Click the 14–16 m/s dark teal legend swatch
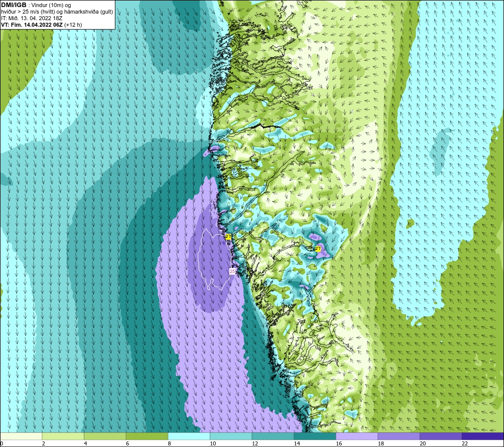Image resolution: width=504 pixels, height=447 pixels. tap(314, 436)
